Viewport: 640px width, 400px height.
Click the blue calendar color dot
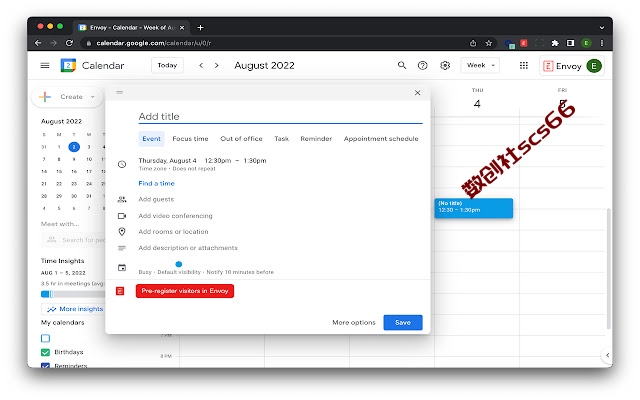coord(178,264)
